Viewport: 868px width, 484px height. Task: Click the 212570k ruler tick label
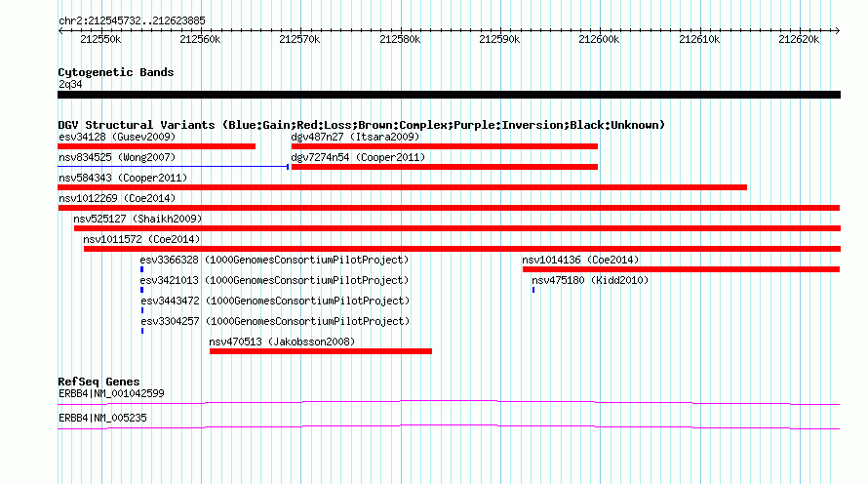tap(300, 39)
